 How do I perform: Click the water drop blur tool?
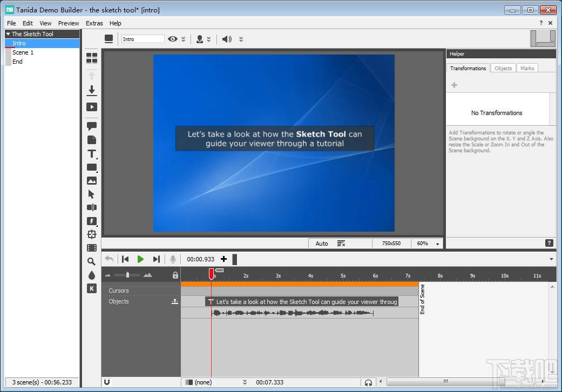pyautogui.click(x=92, y=275)
